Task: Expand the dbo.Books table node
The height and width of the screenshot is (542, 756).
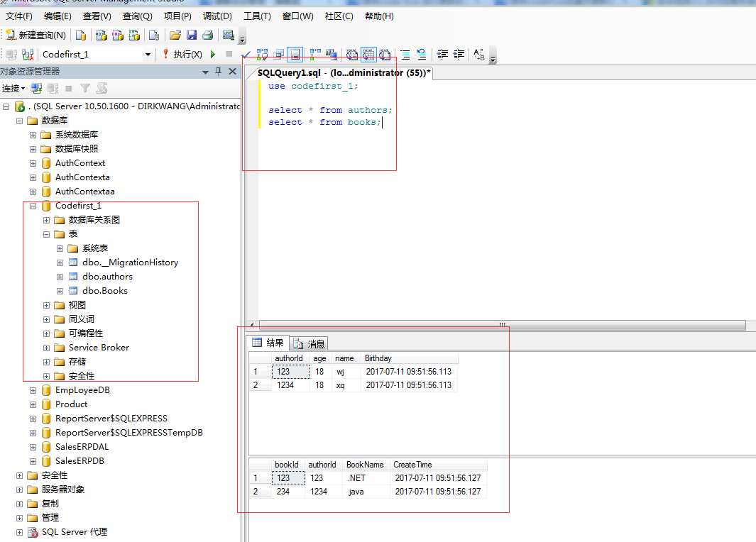Action: coord(60,291)
